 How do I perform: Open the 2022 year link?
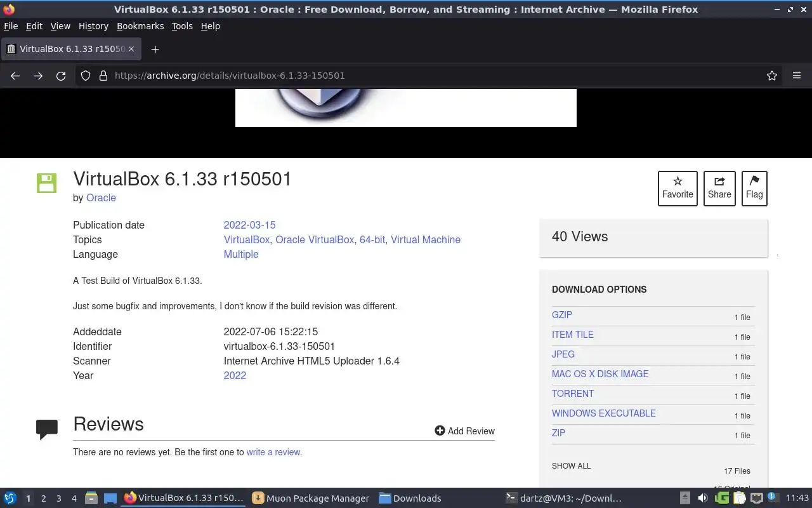point(235,375)
